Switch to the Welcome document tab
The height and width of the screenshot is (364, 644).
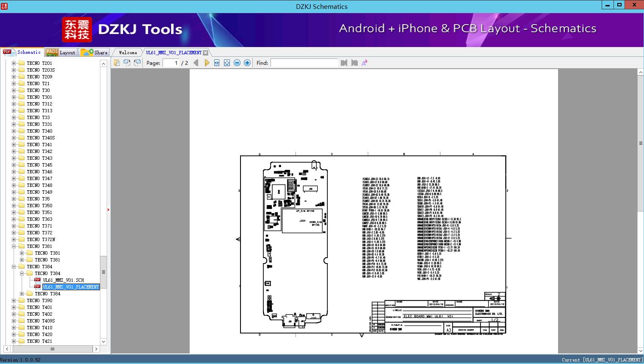[x=128, y=53]
